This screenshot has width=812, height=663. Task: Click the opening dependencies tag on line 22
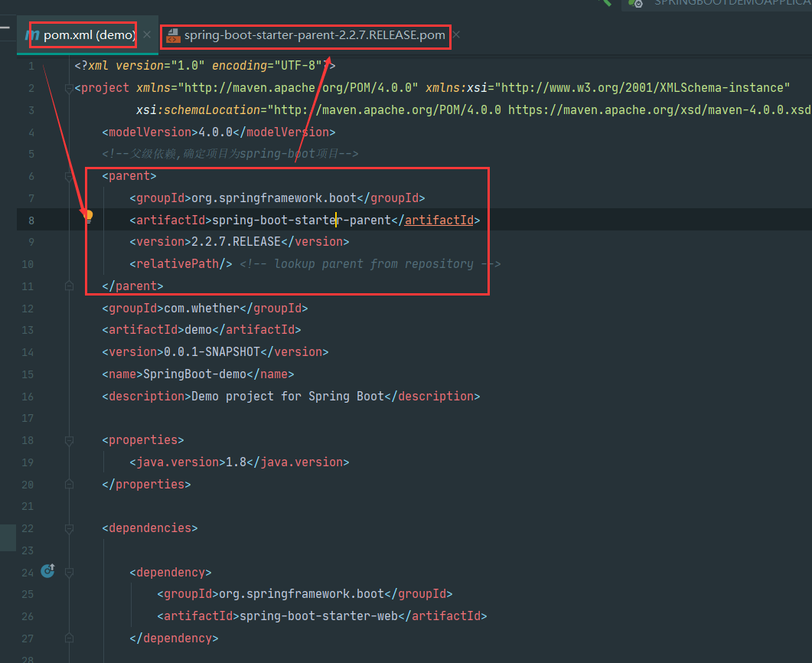pyautogui.click(x=150, y=528)
